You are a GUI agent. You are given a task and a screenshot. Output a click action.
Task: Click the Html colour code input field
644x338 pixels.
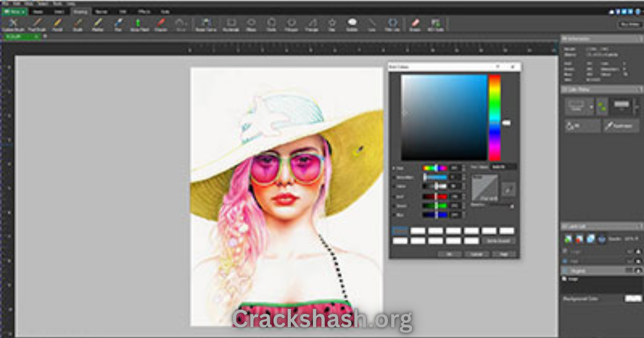(x=504, y=167)
